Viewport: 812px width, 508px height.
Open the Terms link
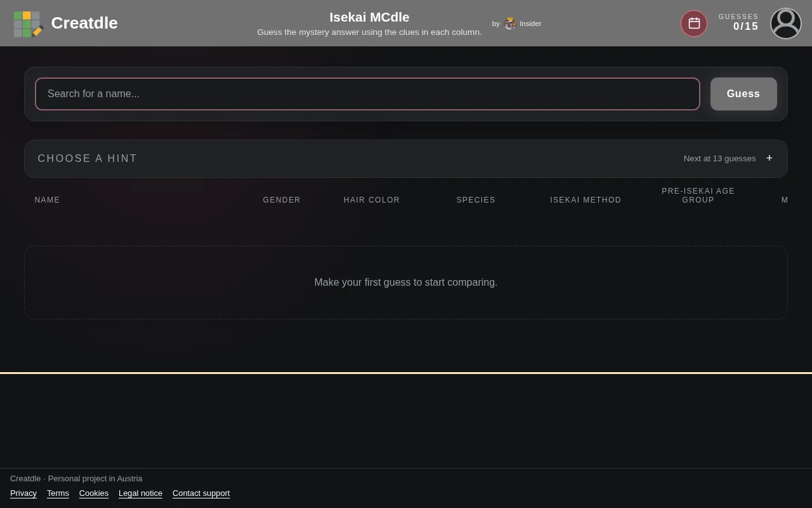58,493
